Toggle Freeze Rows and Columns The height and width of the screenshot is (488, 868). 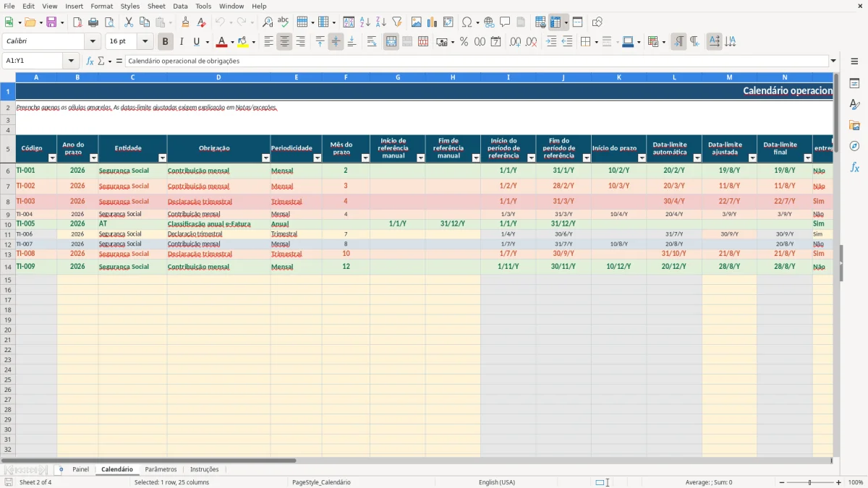click(x=556, y=22)
